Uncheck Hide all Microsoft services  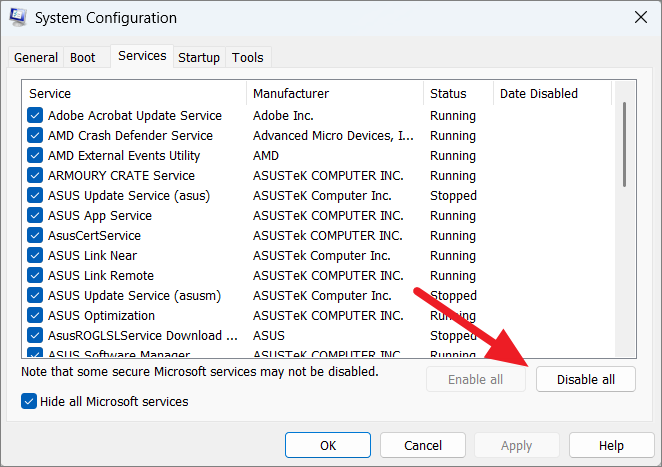coord(29,401)
